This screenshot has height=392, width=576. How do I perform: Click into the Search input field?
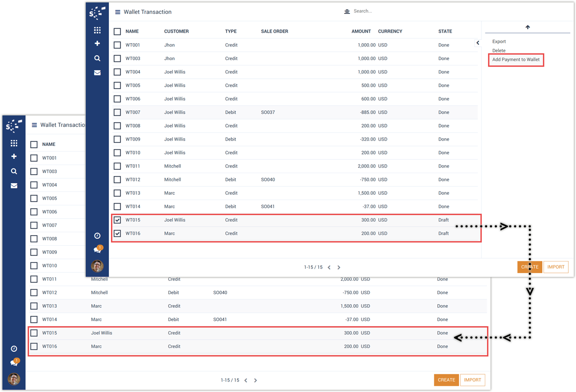(x=384, y=11)
